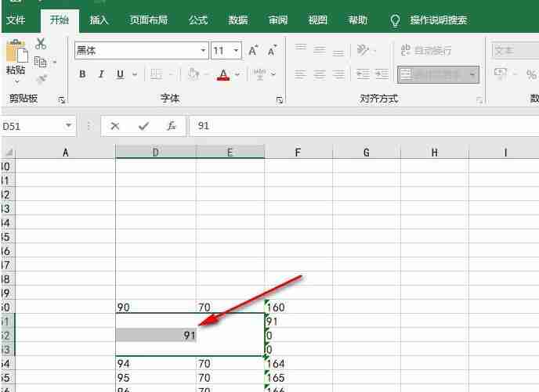Select column A header
Image resolution: width=539 pixels, height=392 pixels.
tap(65, 152)
